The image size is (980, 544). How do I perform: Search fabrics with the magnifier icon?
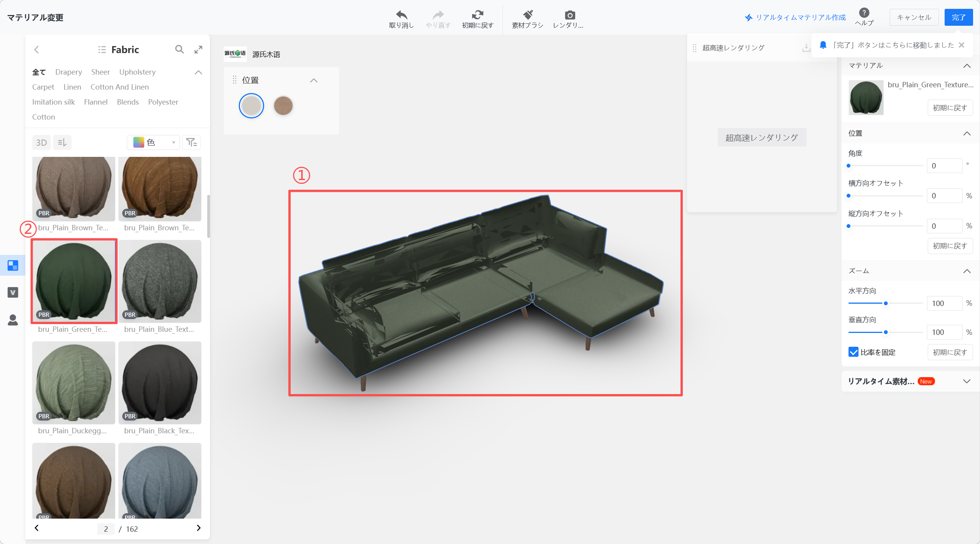[179, 49]
